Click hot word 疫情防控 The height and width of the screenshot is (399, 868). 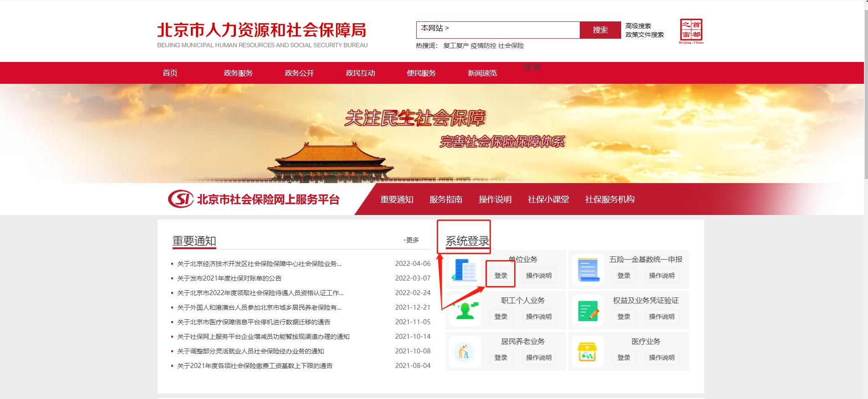click(x=483, y=46)
